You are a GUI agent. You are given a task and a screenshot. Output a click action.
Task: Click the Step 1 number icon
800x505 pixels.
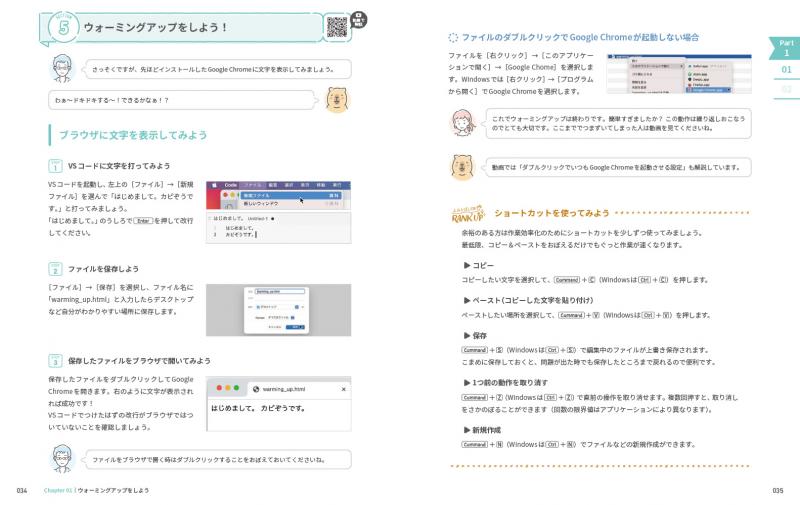(56, 165)
